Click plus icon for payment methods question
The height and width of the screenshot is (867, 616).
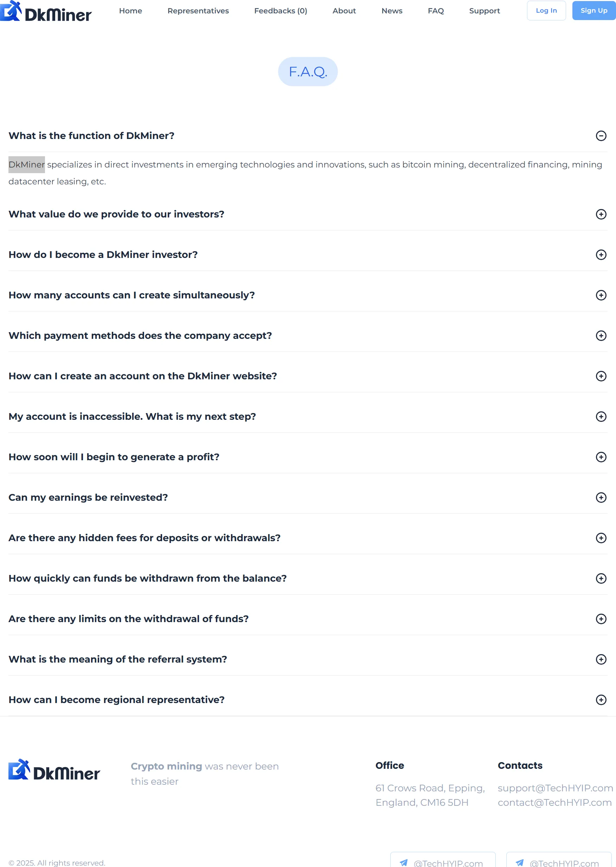[601, 336]
